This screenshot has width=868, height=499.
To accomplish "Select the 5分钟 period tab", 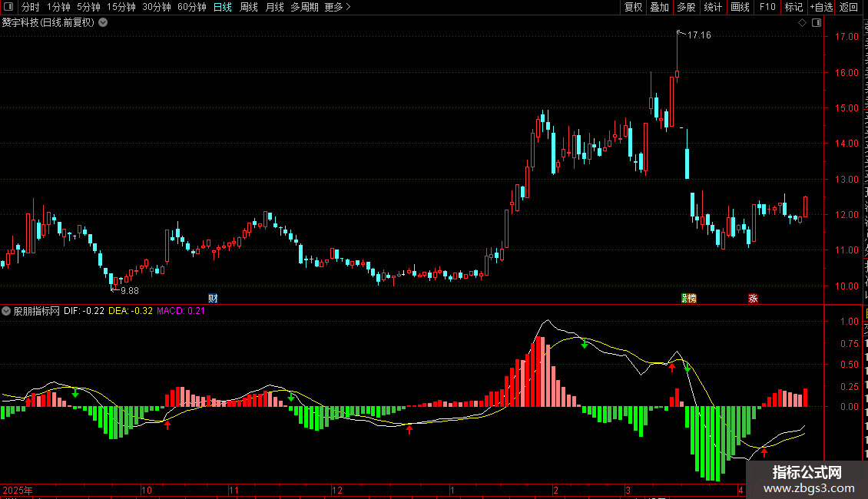I will (x=88, y=7).
